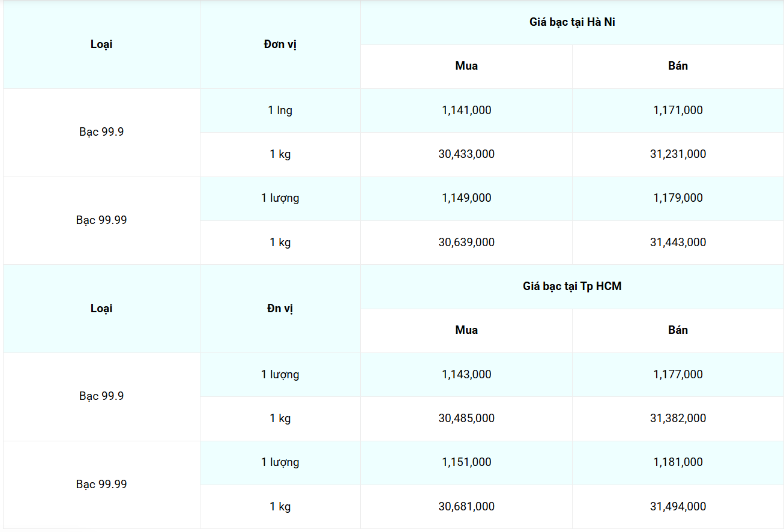The height and width of the screenshot is (532, 784).
Task: Click sell price 1,171,000 cell
Action: 678,110
